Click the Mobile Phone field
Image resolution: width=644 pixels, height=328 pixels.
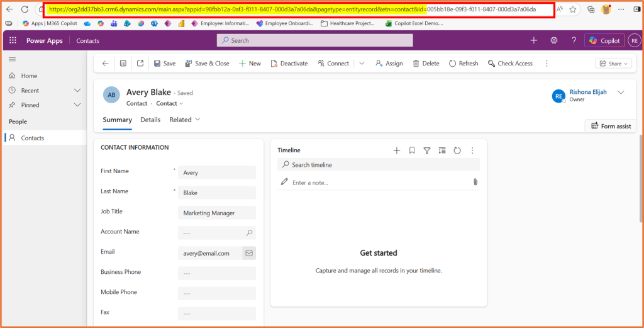pos(217,293)
